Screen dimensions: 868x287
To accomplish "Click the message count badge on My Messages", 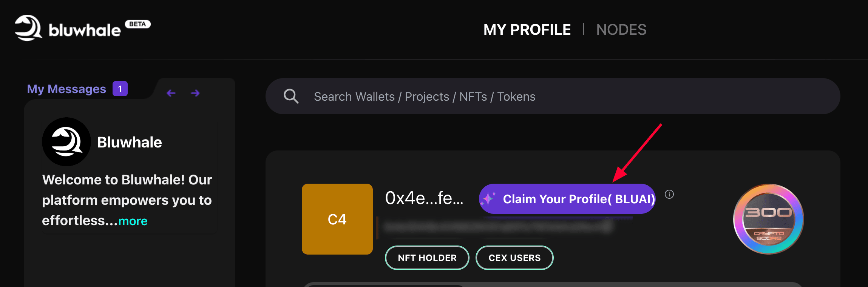I will click(x=120, y=89).
